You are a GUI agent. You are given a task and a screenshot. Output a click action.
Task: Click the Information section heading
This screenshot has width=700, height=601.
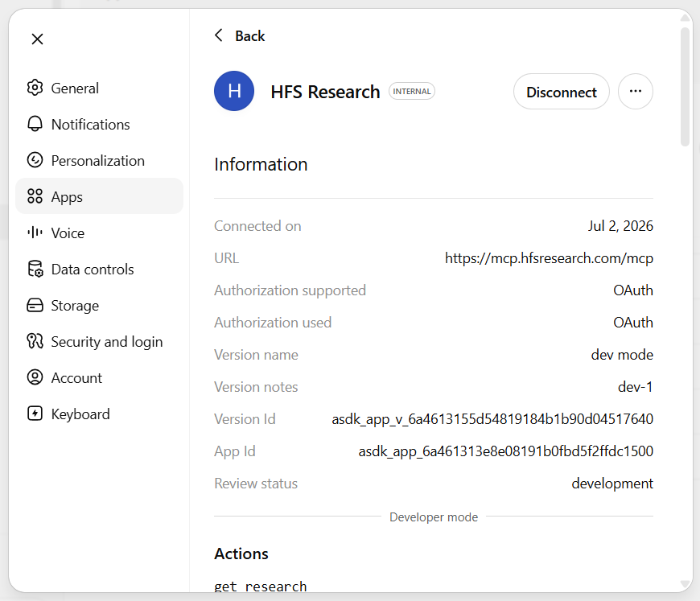pyautogui.click(x=261, y=164)
